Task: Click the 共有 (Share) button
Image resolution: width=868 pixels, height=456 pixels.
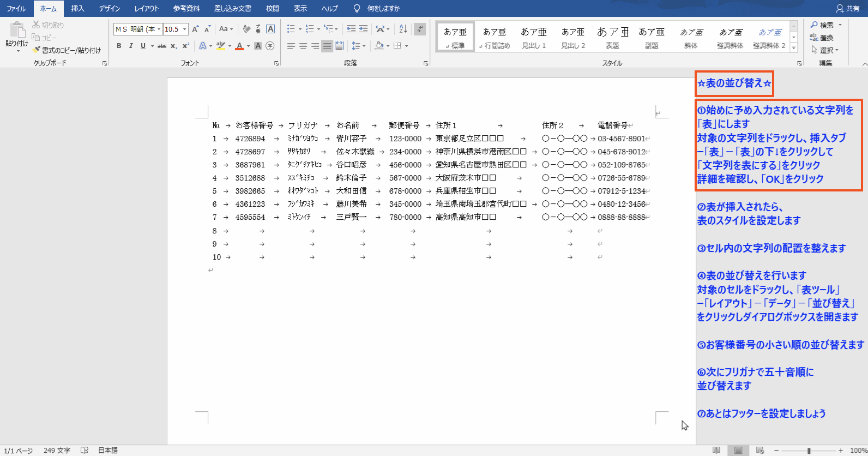Action: (848, 9)
